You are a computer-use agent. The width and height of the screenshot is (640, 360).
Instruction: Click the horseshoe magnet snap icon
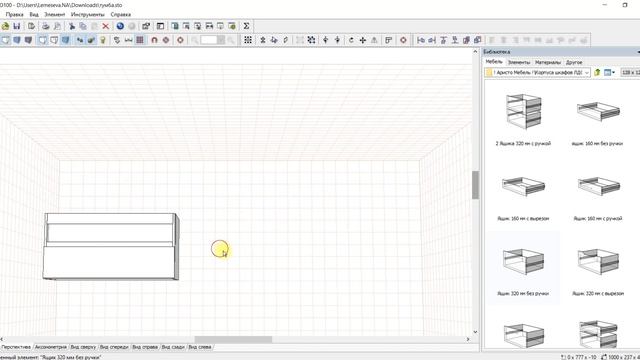[x=154, y=40]
